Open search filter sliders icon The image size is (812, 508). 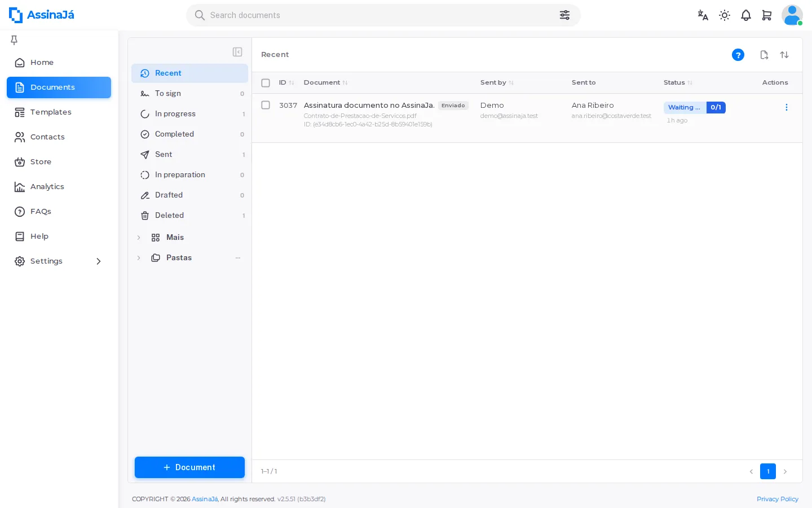[564, 15]
